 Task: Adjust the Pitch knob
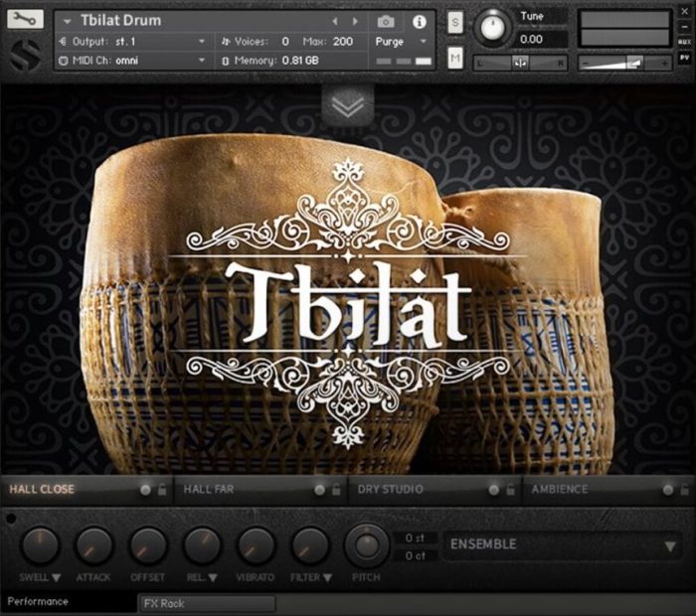367,545
